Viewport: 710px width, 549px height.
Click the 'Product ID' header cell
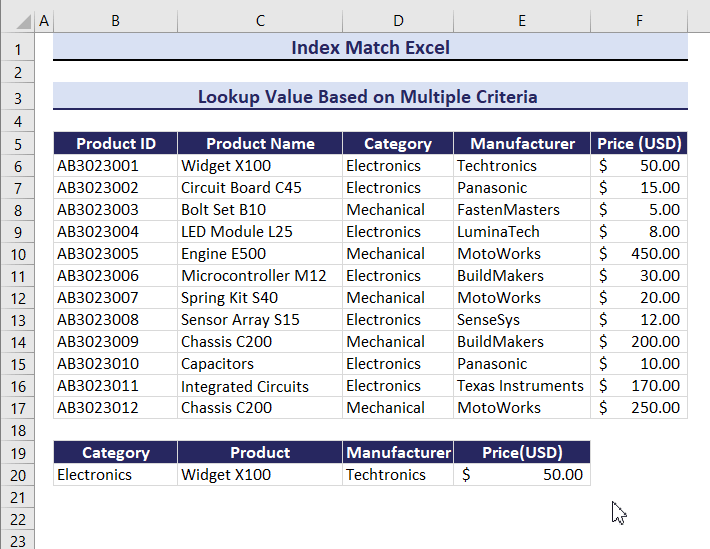point(115,143)
